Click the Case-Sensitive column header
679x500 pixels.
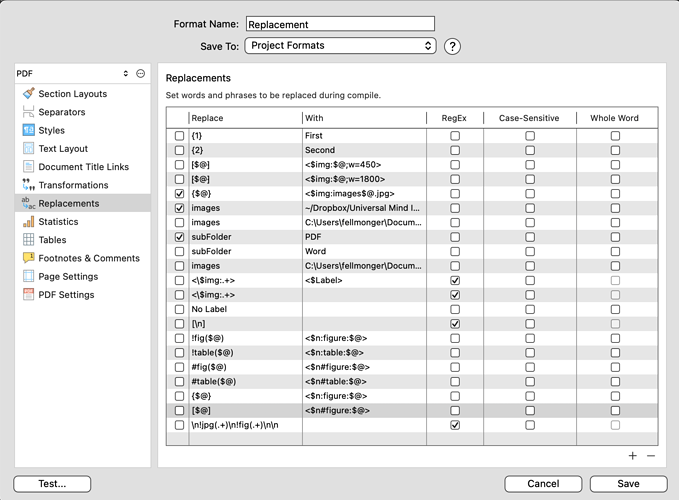pyautogui.click(x=530, y=118)
